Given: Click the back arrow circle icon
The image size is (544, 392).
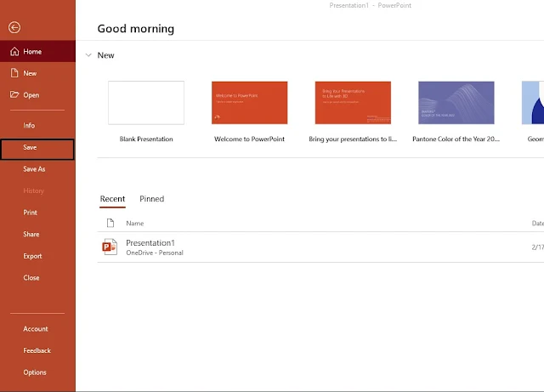Looking at the screenshot, I should [x=14, y=27].
